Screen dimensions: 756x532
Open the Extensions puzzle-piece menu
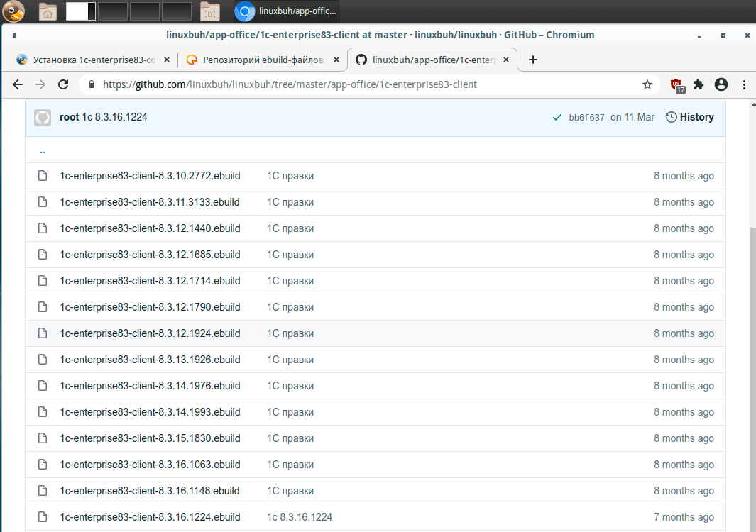(699, 84)
